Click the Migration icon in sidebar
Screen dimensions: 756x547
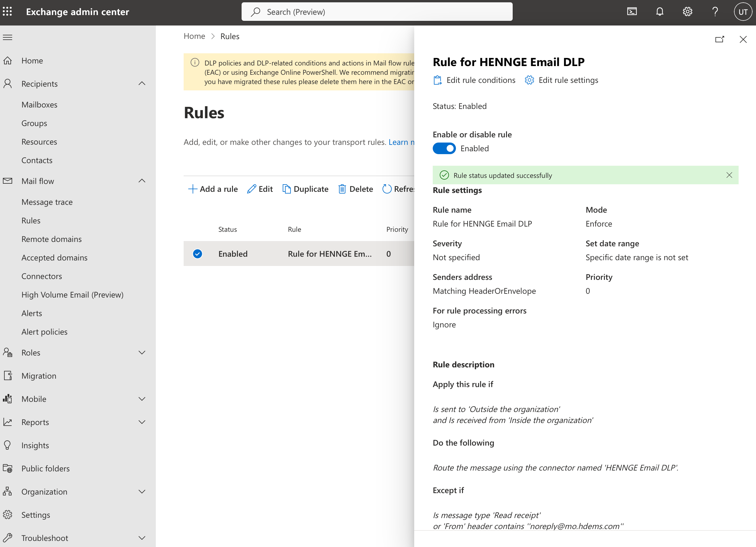(7, 376)
